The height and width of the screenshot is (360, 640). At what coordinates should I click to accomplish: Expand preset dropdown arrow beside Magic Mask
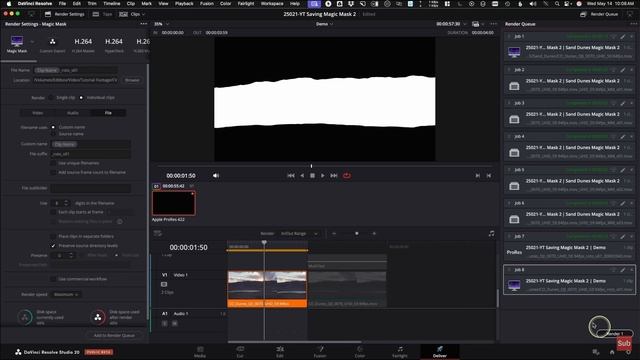pyautogui.click(x=32, y=42)
